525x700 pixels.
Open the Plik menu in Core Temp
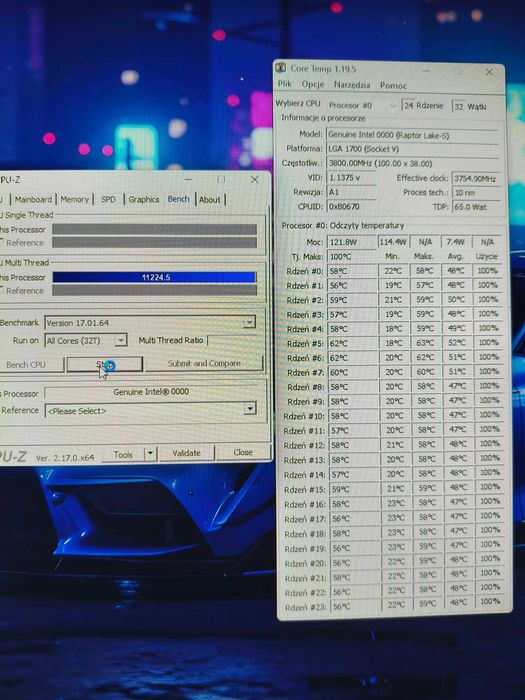pyautogui.click(x=285, y=84)
